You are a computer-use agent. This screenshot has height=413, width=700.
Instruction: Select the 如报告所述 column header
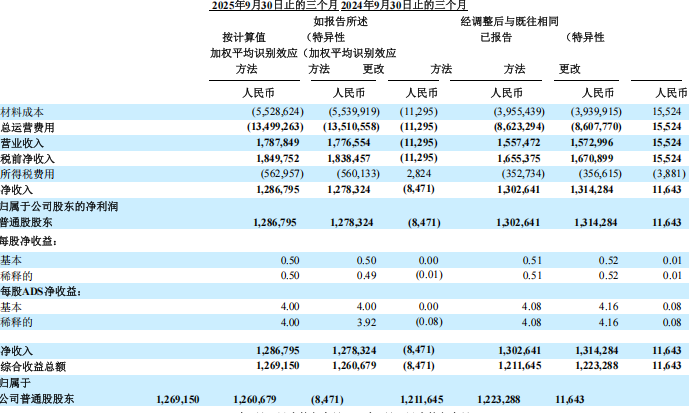341,20
